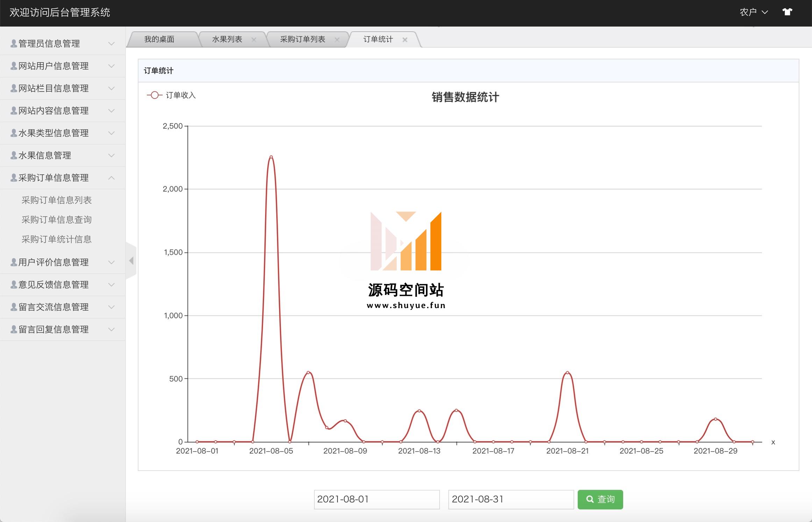The width and height of the screenshot is (812, 522).
Task: Close the 订单统计 tab
Action: [x=405, y=40]
